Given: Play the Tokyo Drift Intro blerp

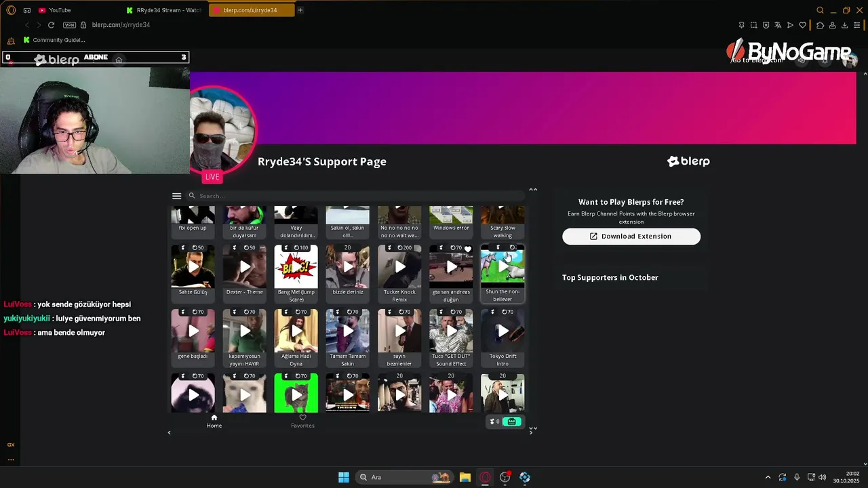Looking at the screenshot, I should click(x=502, y=331).
